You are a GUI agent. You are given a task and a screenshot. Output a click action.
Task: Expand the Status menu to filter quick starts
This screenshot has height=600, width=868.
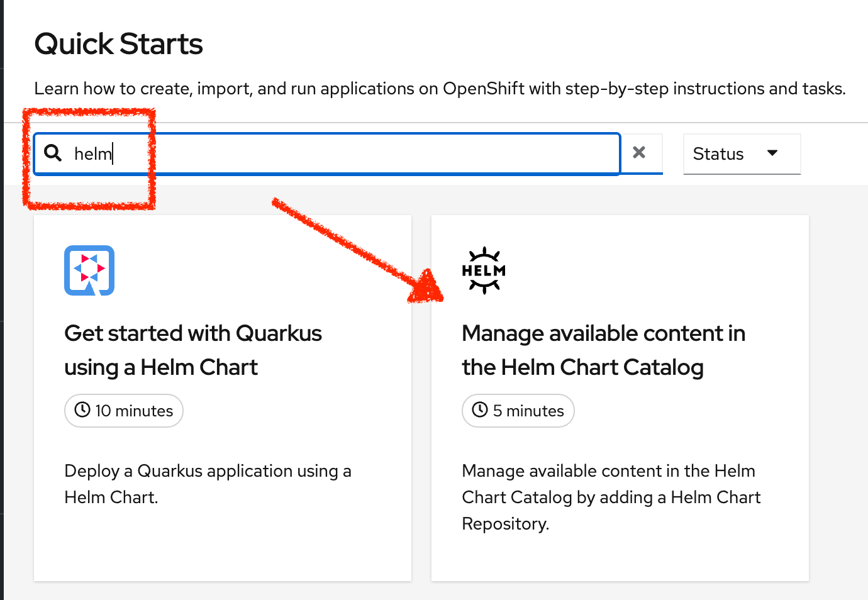[x=742, y=153]
